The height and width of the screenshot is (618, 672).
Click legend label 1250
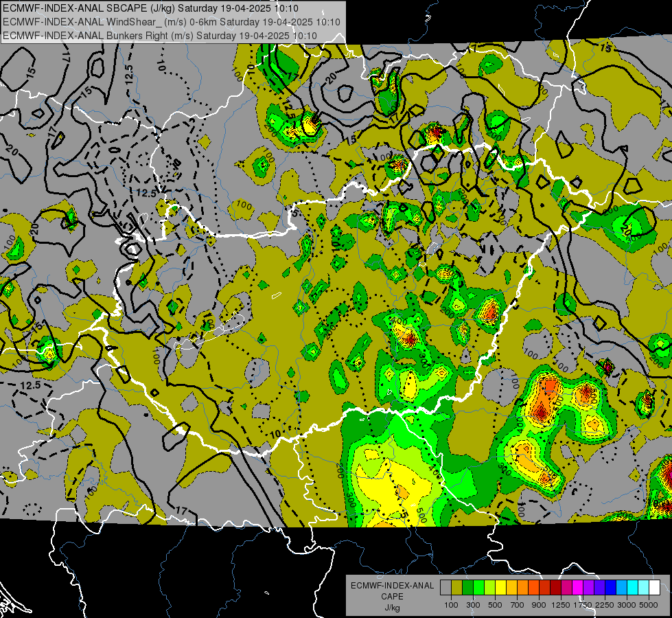561,605
